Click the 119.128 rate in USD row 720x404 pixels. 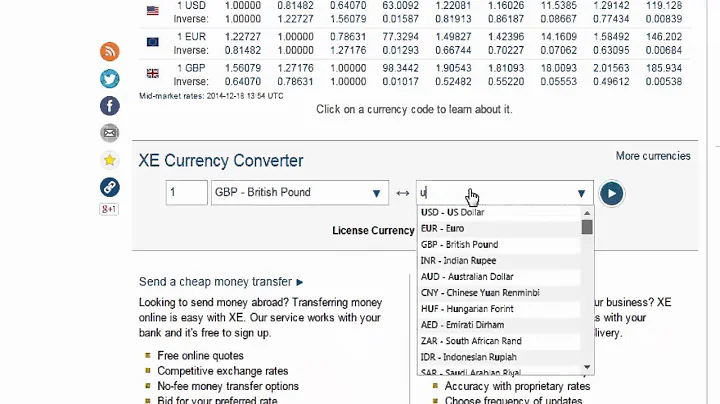664,6
